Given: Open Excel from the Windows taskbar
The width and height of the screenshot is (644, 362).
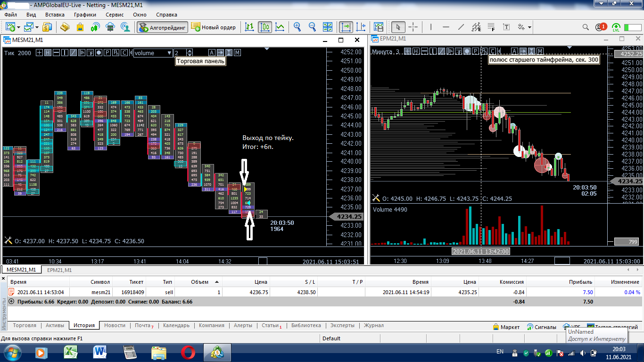Looking at the screenshot, I should (71, 352).
